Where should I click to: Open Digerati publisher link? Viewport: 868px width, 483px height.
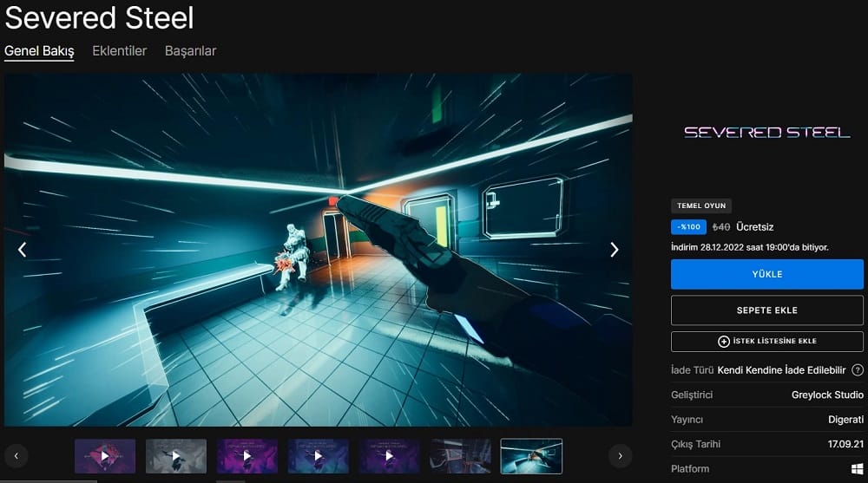click(x=845, y=420)
